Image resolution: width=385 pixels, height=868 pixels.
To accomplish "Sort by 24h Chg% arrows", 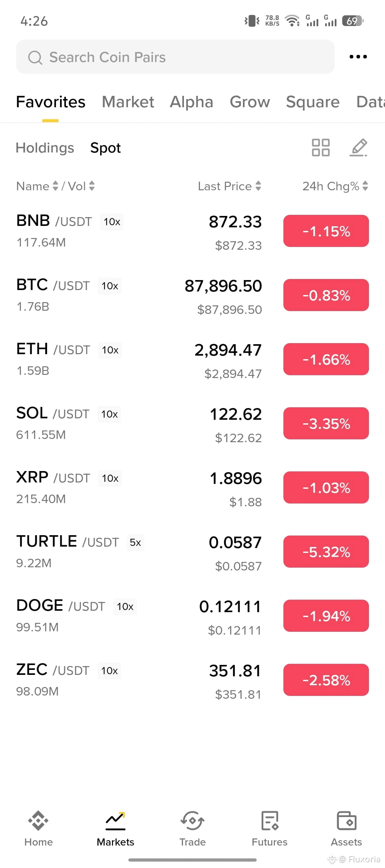I will point(365,186).
